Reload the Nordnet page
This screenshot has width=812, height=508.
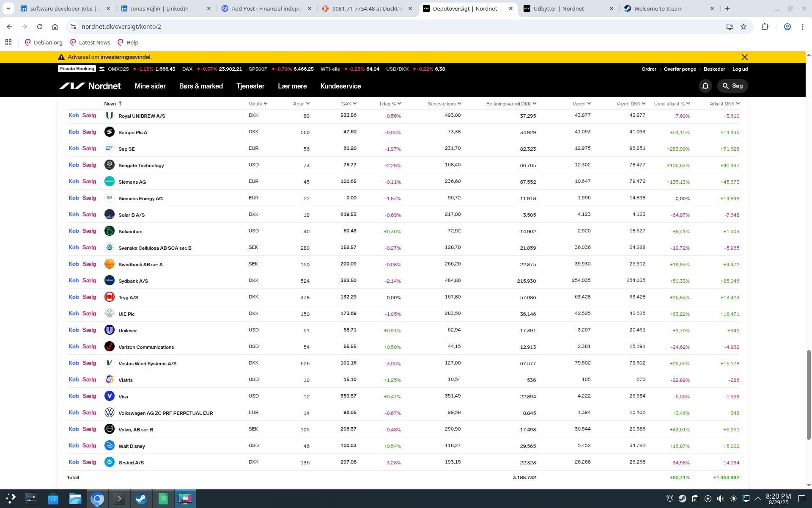40,27
